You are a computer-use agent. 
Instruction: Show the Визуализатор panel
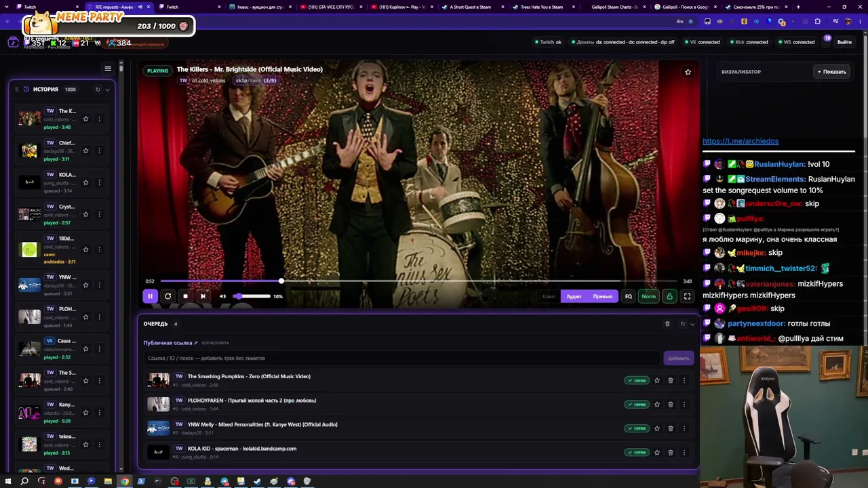click(831, 72)
